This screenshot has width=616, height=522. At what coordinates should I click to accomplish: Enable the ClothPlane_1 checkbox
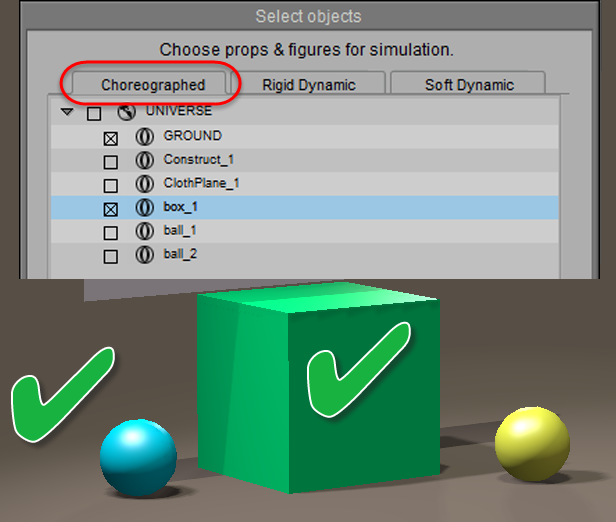[110, 186]
